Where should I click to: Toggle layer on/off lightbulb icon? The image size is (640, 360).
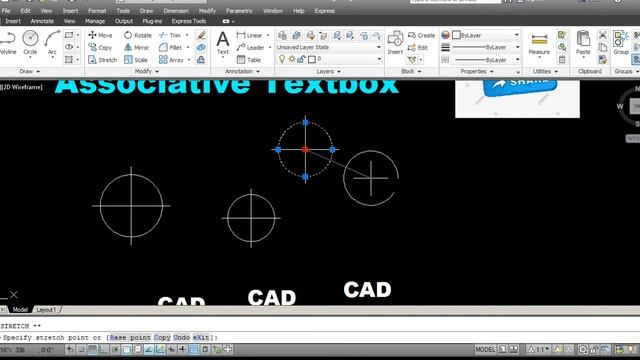[x=282, y=60]
